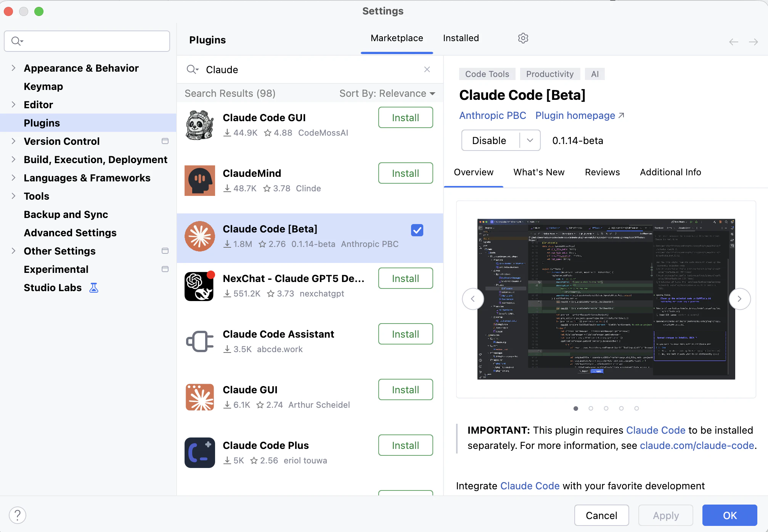Navigate back with the left arrow
The width and height of the screenshot is (768, 532).
point(734,42)
